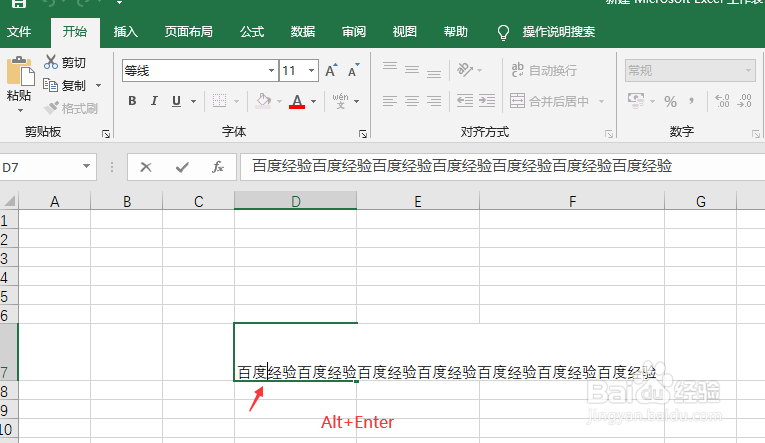Decrease decimal places
Image resolution: width=765 pixels, height=443 pixels.
pos(745,101)
